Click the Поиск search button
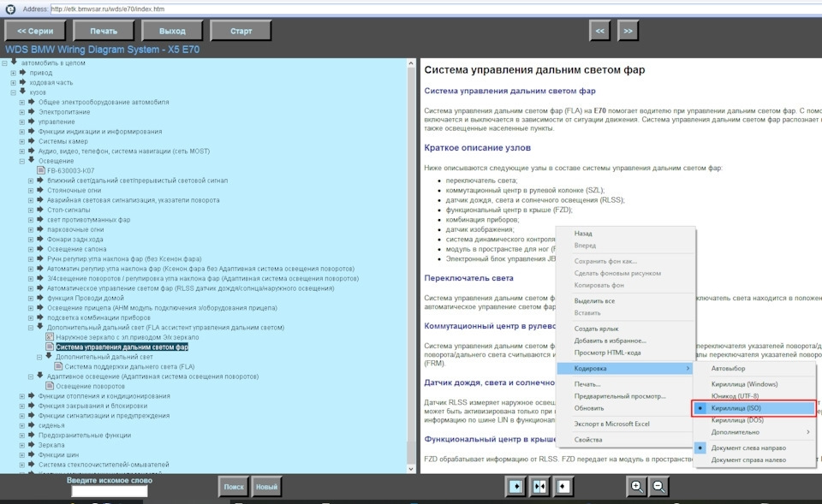Screen dimensions: 822x504 pos(234,487)
